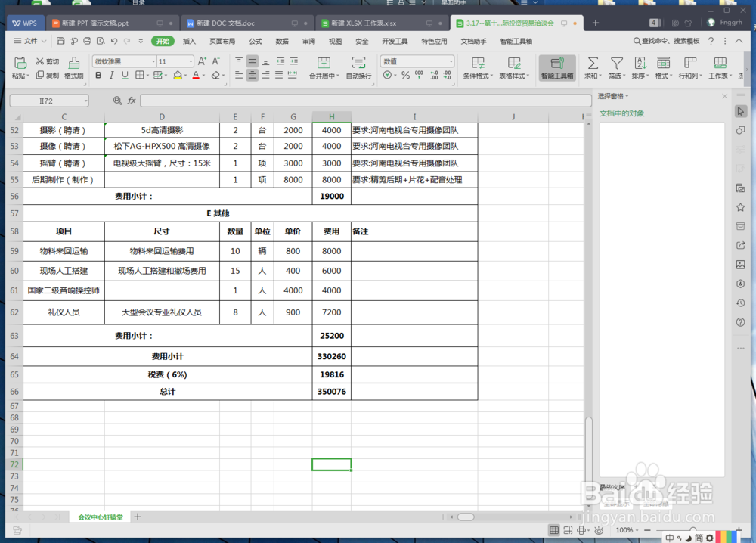Click the help question icon in right sidebar
This screenshot has width=756, height=543.
741,322
